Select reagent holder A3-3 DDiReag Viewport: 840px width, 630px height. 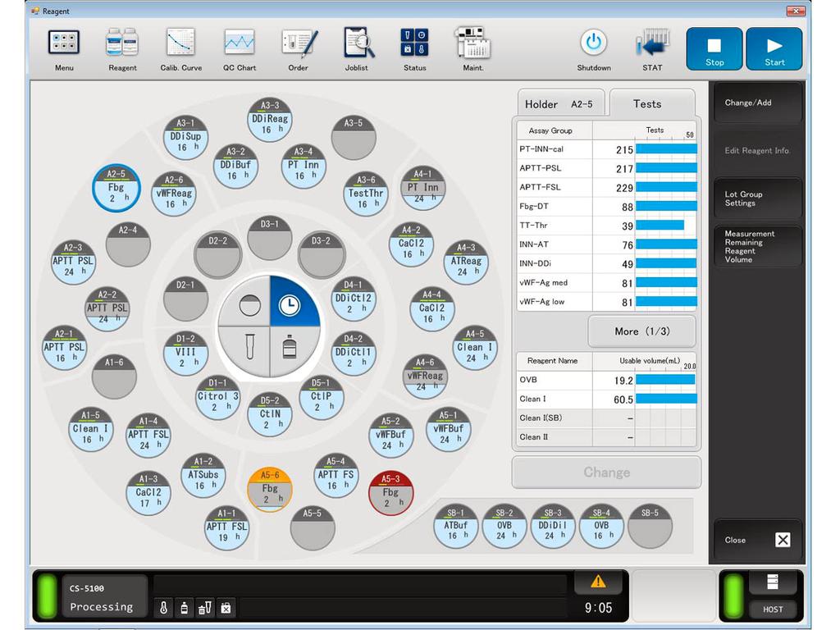(x=269, y=120)
